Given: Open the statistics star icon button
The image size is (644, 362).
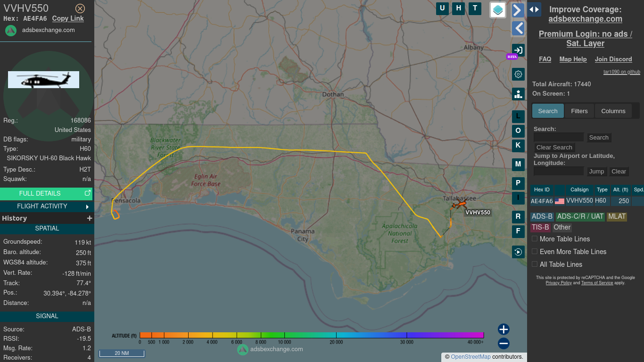Looking at the screenshot, I should (518, 94).
